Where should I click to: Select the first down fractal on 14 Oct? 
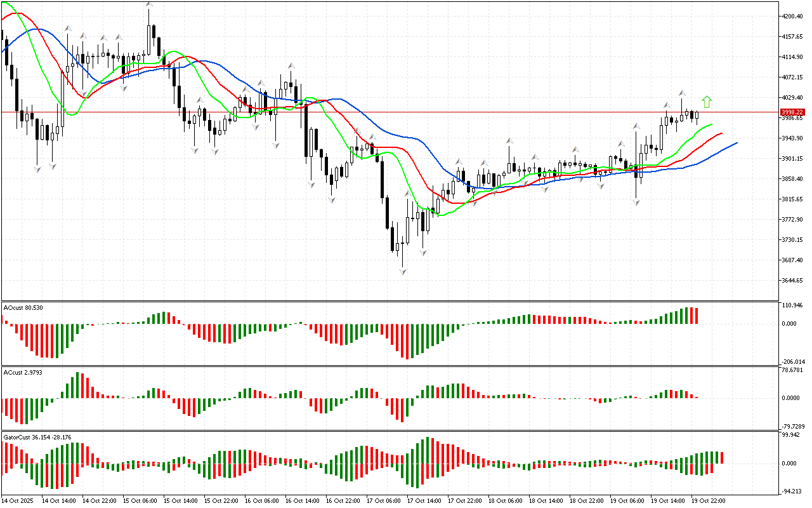click(x=38, y=168)
